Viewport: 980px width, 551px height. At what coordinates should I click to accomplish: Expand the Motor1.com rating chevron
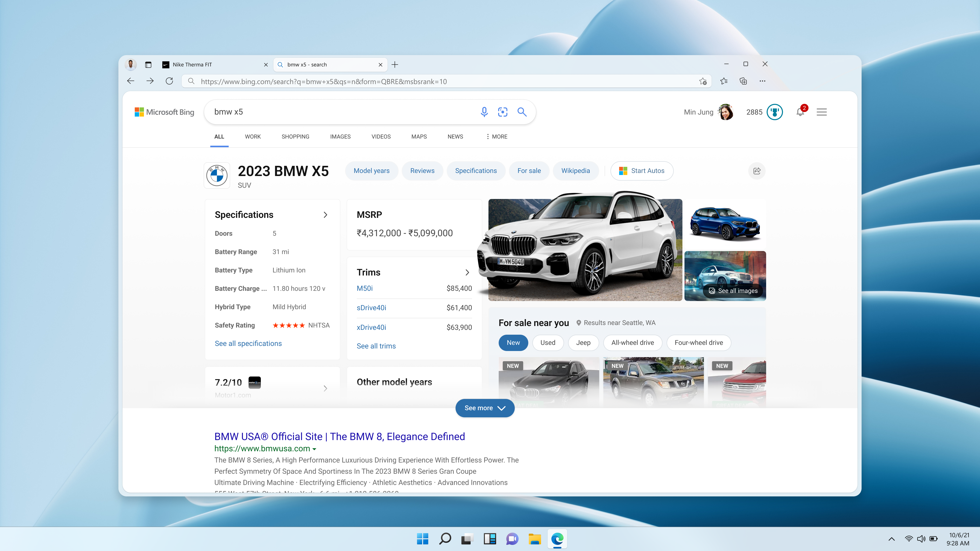tap(325, 388)
